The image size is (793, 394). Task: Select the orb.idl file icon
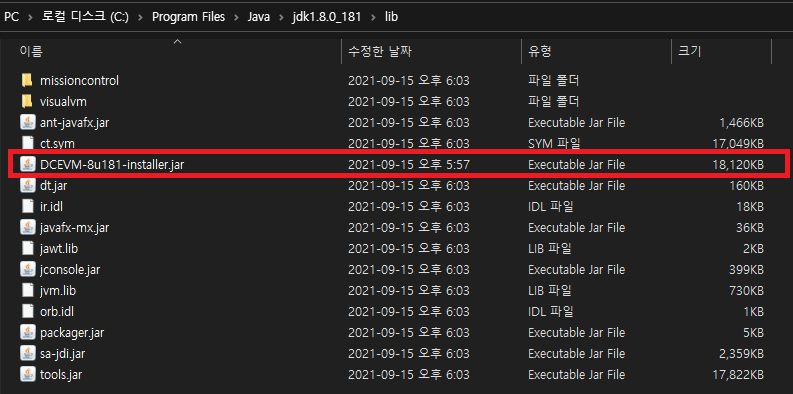(27, 312)
